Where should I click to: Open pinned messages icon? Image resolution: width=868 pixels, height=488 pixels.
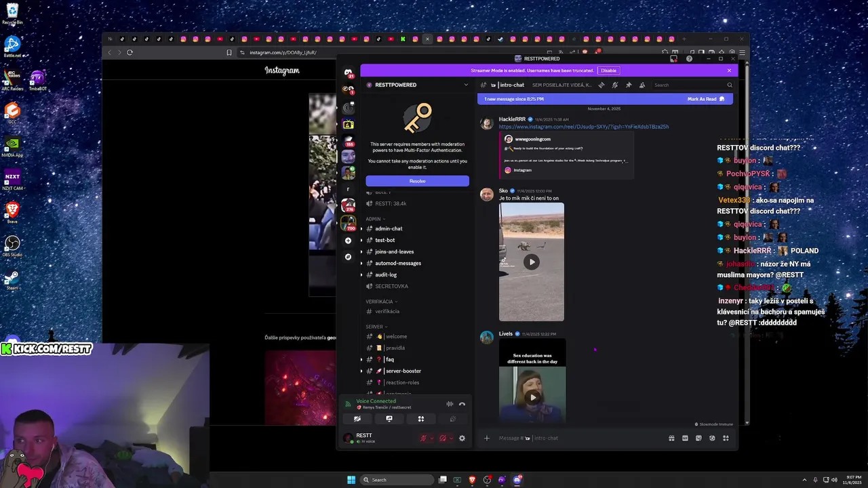point(628,85)
